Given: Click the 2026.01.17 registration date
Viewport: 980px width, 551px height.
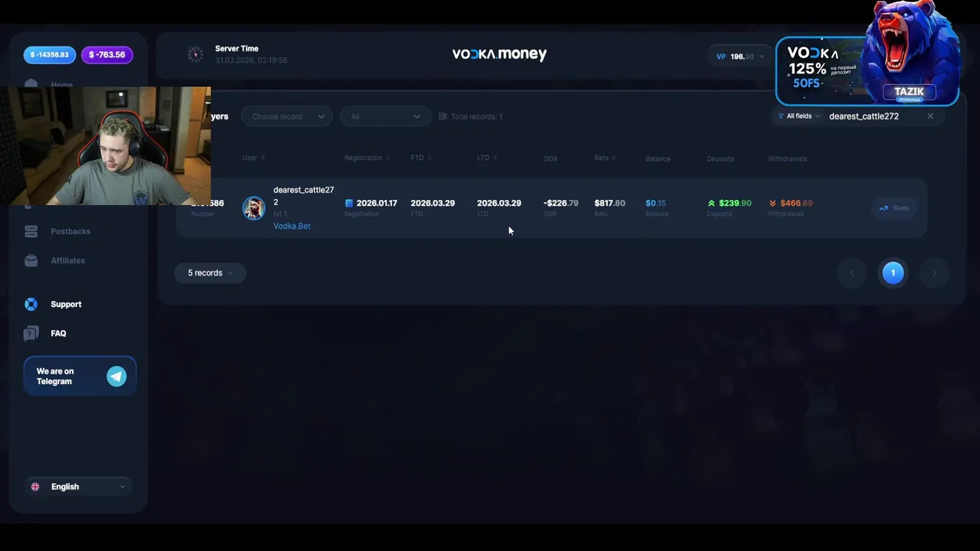Looking at the screenshot, I should (x=377, y=203).
